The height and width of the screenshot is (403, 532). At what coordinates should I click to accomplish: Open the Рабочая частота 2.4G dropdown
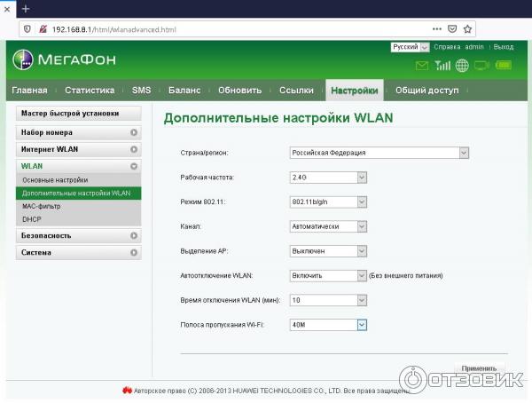328,177
